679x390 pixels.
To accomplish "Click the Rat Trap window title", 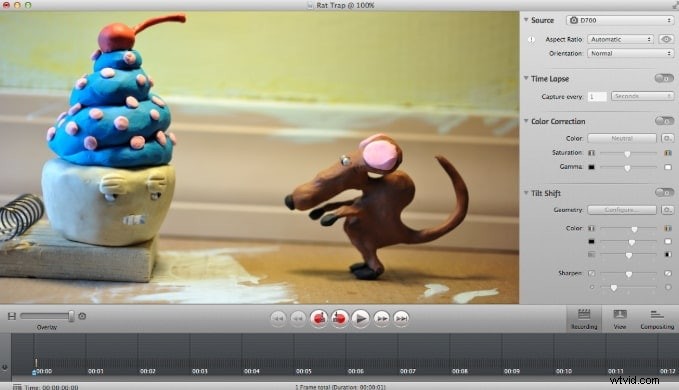I will pos(345,5).
